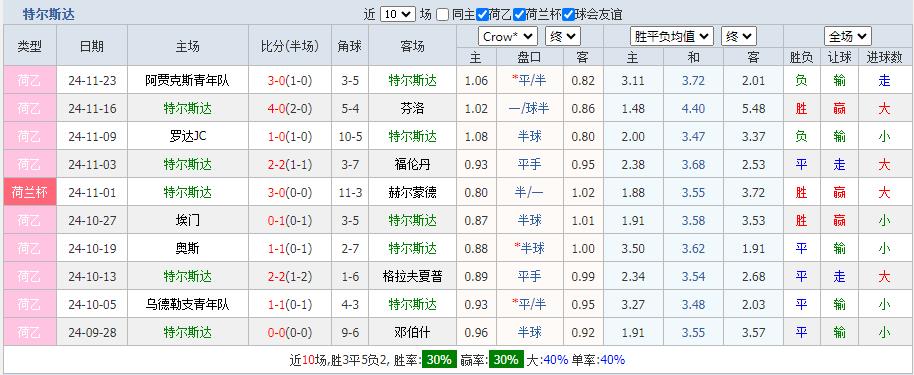Open 阿贾克斯青年队 team link
914x375 pixels.
point(187,80)
